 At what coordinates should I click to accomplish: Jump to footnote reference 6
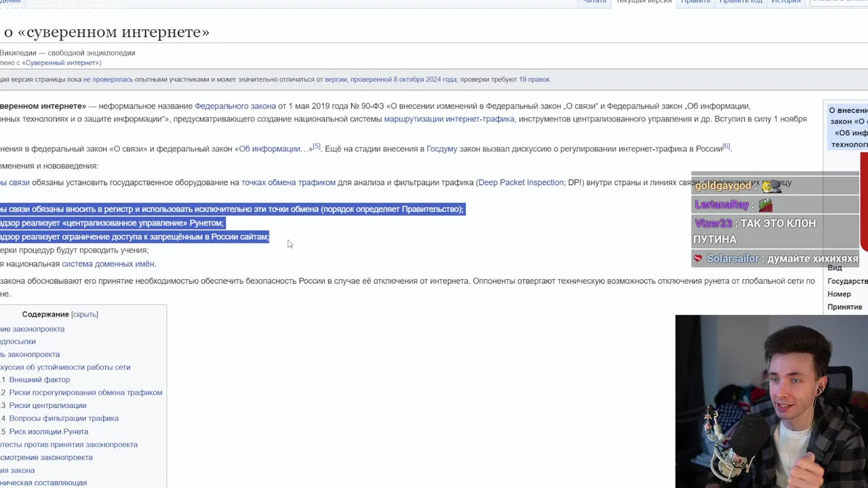pyautogui.click(x=726, y=146)
